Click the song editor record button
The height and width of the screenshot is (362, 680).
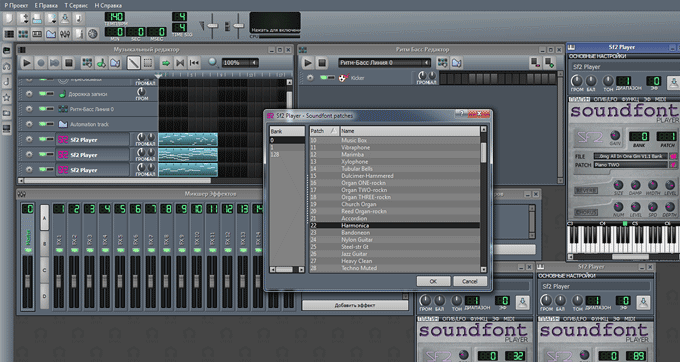pyautogui.click(x=40, y=63)
